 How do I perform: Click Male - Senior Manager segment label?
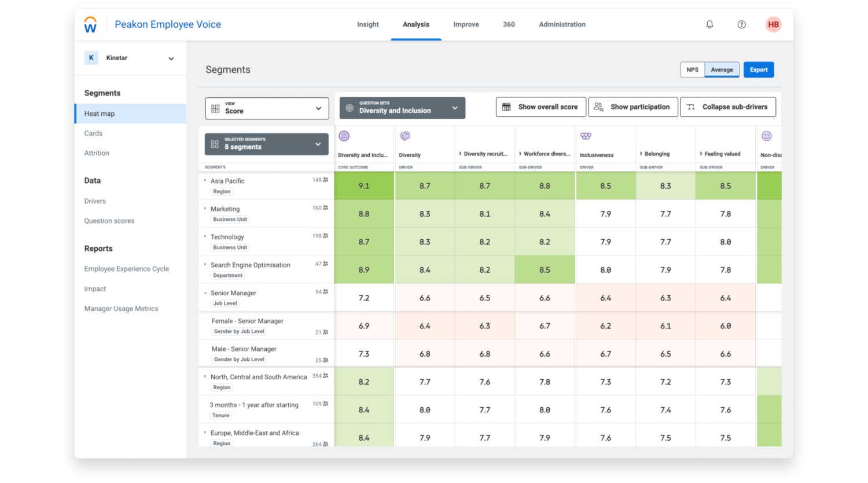[x=244, y=349]
